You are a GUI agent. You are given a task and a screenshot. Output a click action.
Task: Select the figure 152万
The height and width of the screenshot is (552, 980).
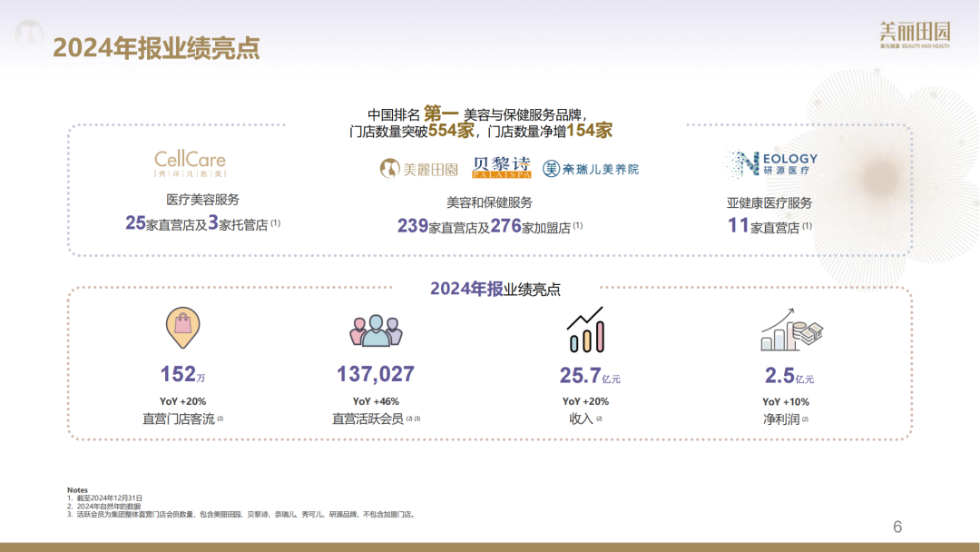coord(182,374)
